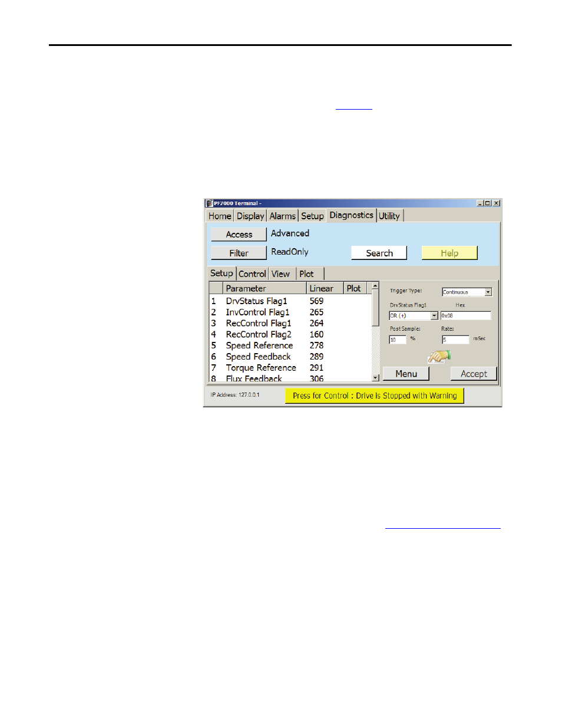
Task: Select the Diagnostics tab
Action: point(351,215)
